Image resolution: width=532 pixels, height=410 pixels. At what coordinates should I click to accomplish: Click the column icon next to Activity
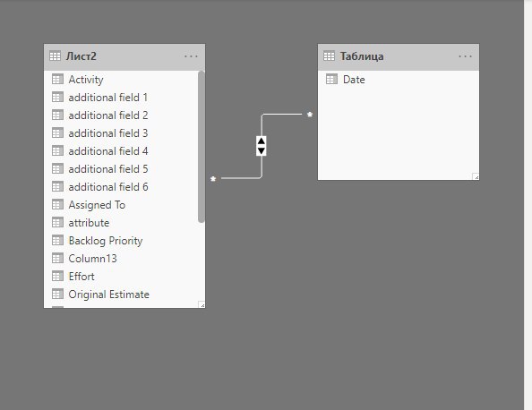[x=57, y=80]
